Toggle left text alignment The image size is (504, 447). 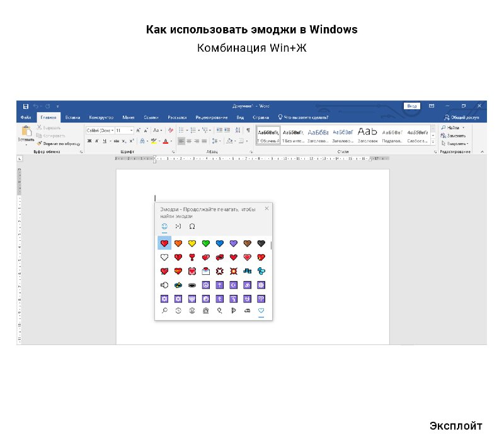[181, 141]
